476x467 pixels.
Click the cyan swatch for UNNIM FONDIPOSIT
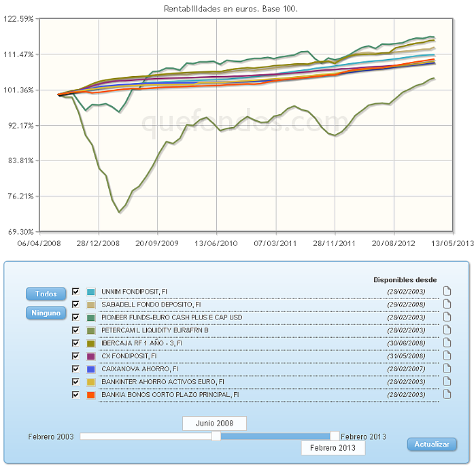(90, 292)
